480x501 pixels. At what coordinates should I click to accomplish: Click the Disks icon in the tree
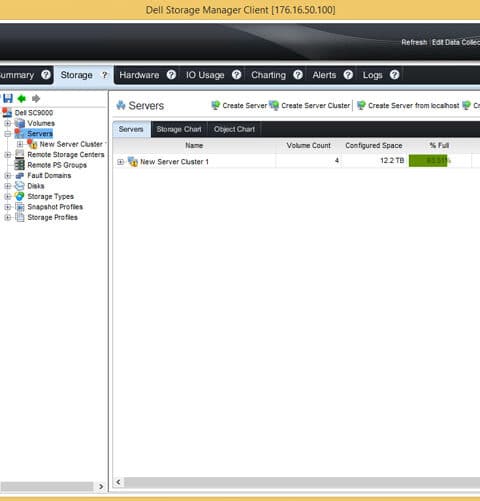point(20,186)
